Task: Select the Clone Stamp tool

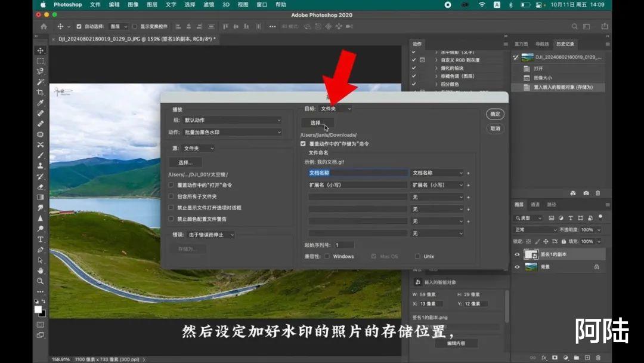Action: pyautogui.click(x=41, y=165)
